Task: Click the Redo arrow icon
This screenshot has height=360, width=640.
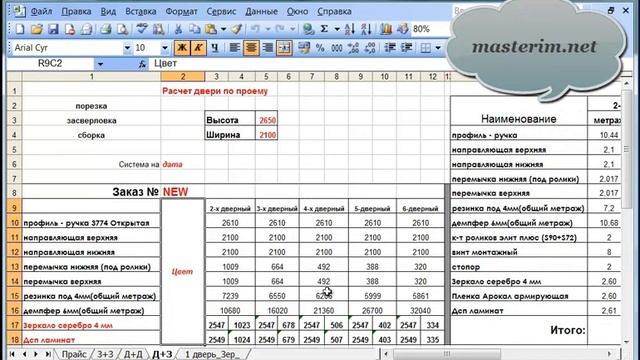Action: point(280,29)
